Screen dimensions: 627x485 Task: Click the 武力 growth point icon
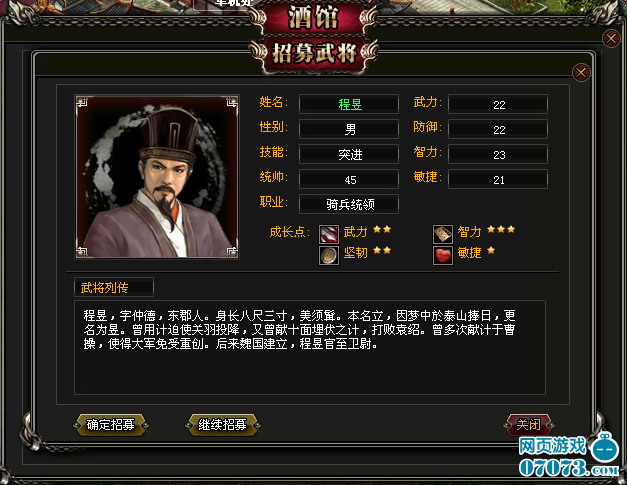click(x=329, y=234)
